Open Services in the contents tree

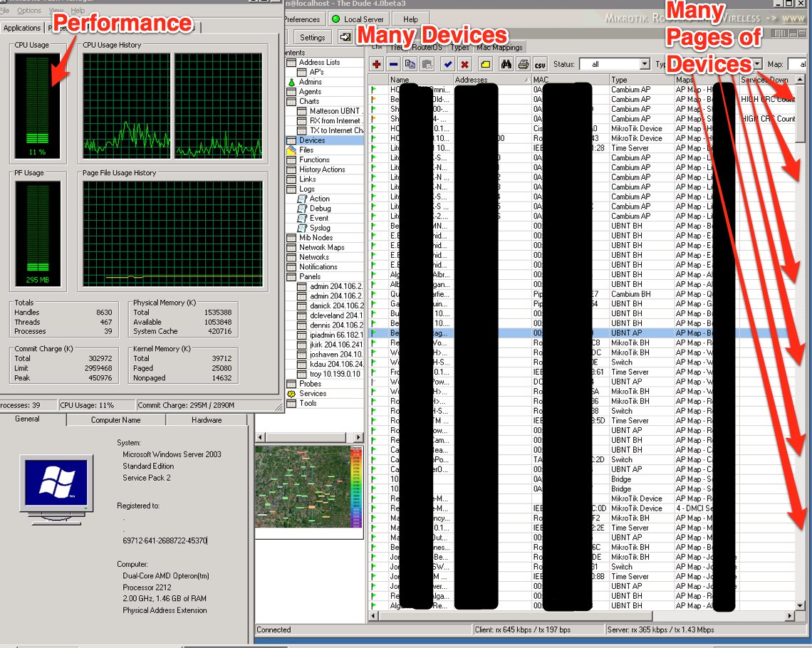pyautogui.click(x=313, y=393)
